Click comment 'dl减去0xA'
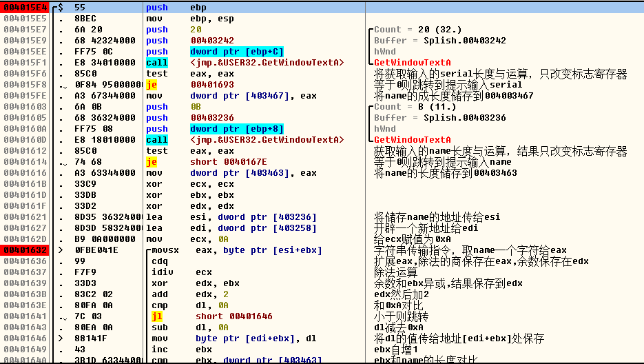Viewport: 644px width, 364px height. point(398,327)
